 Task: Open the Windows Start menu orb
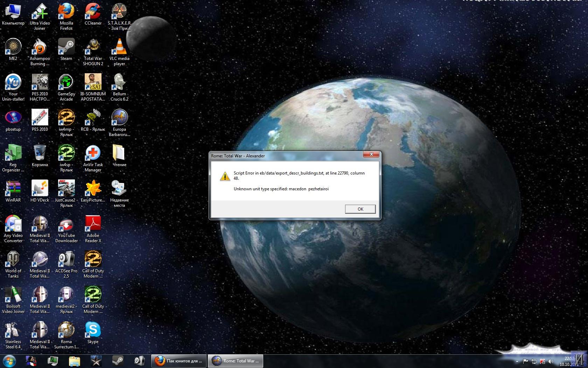[9, 361]
